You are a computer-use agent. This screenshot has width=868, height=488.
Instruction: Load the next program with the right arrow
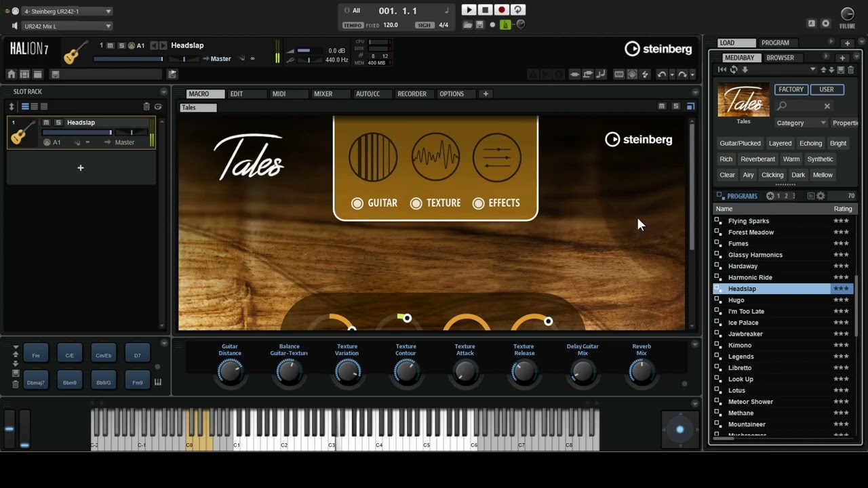coord(163,45)
